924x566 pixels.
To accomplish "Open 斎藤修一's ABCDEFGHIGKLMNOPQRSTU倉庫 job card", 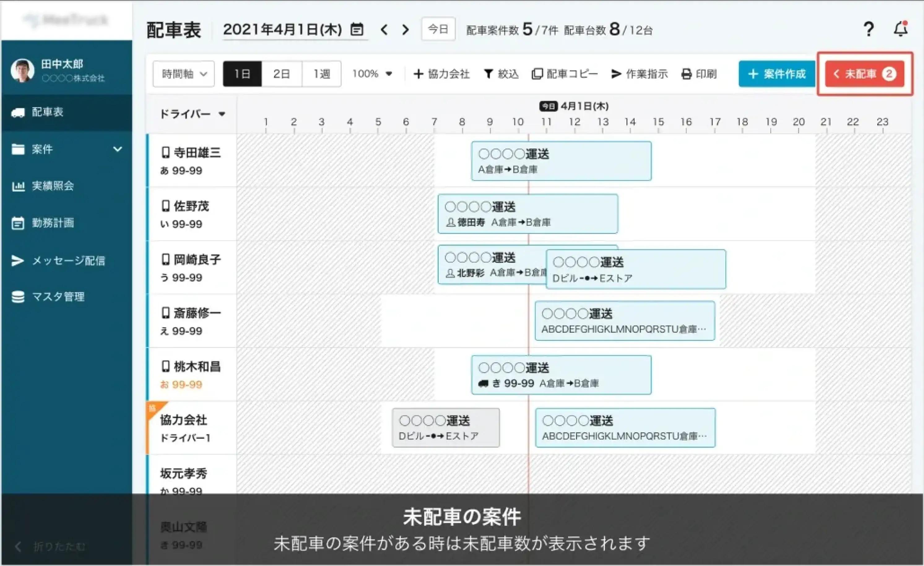I will (625, 321).
